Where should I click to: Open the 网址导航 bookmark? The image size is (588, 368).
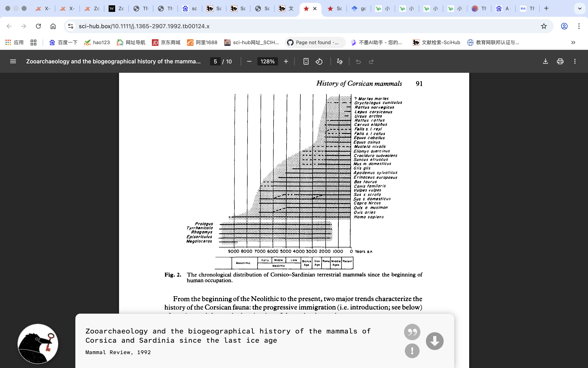click(131, 43)
